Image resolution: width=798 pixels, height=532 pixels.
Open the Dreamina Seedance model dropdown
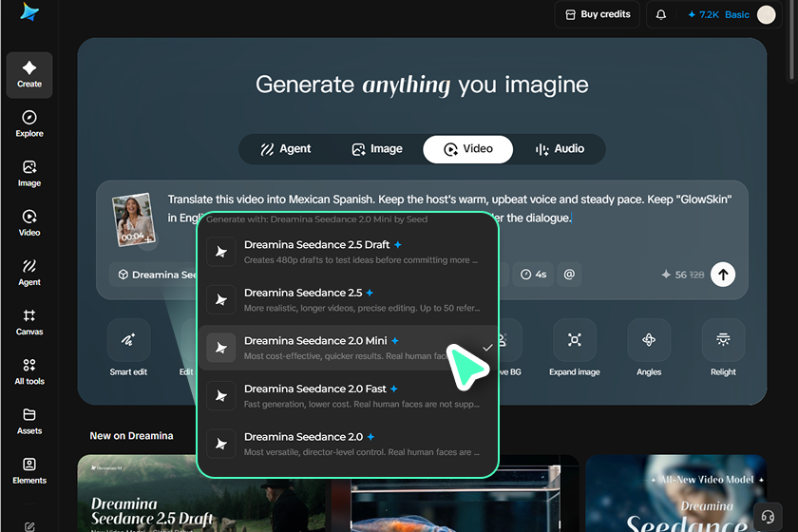point(154,275)
